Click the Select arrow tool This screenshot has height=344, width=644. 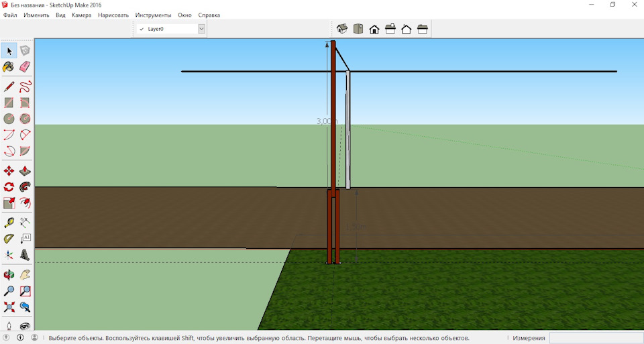tap(9, 51)
